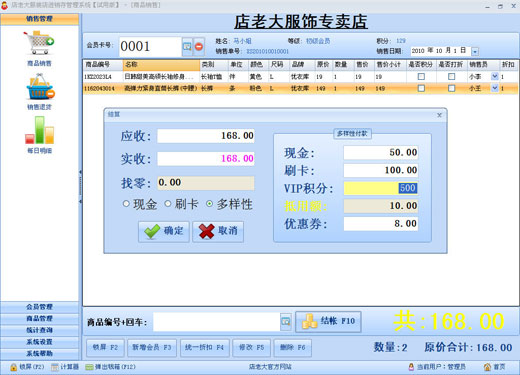Open the 销售退货 basket icon

pyautogui.click(x=40, y=87)
